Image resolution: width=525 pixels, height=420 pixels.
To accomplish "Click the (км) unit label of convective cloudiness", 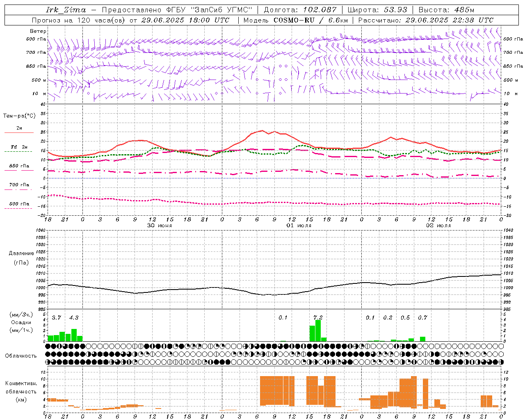I will tap(21, 399).
